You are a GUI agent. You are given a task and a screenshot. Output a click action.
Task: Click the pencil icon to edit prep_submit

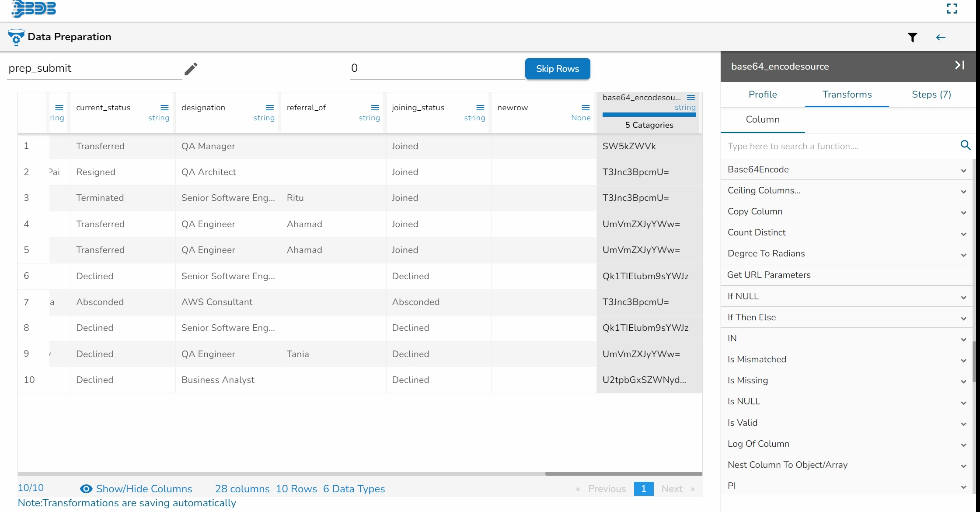click(191, 69)
